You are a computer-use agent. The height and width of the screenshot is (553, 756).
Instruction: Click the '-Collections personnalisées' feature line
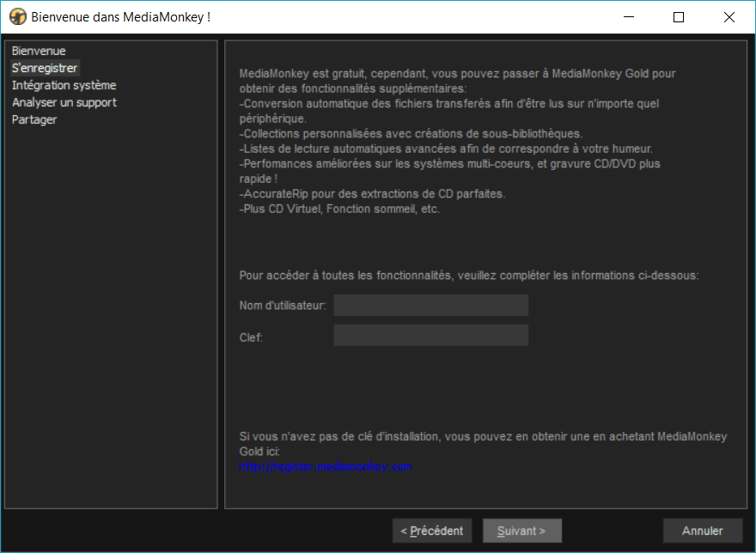(x=411, y=134)
